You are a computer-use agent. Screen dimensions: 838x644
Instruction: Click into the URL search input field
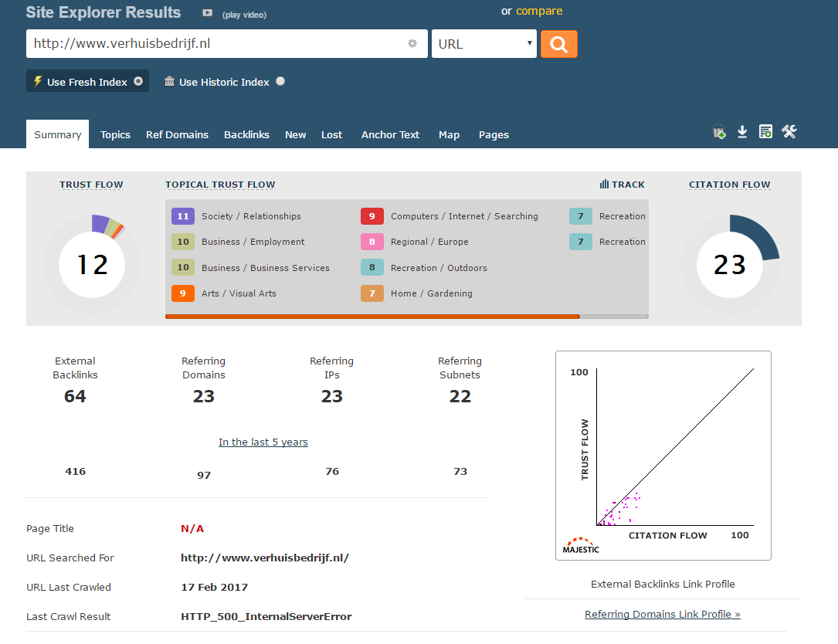(x=216, y=44)
